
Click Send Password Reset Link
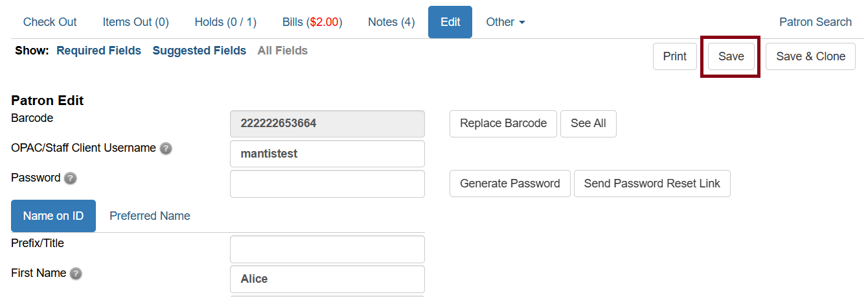pos(652,184)
